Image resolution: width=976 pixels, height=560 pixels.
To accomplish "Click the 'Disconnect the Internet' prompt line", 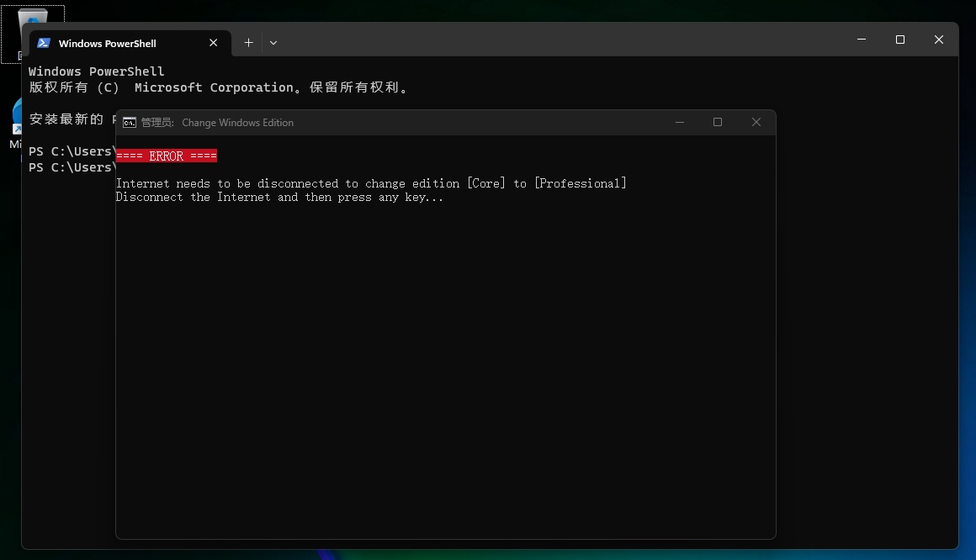I will [x=279, y=198].
